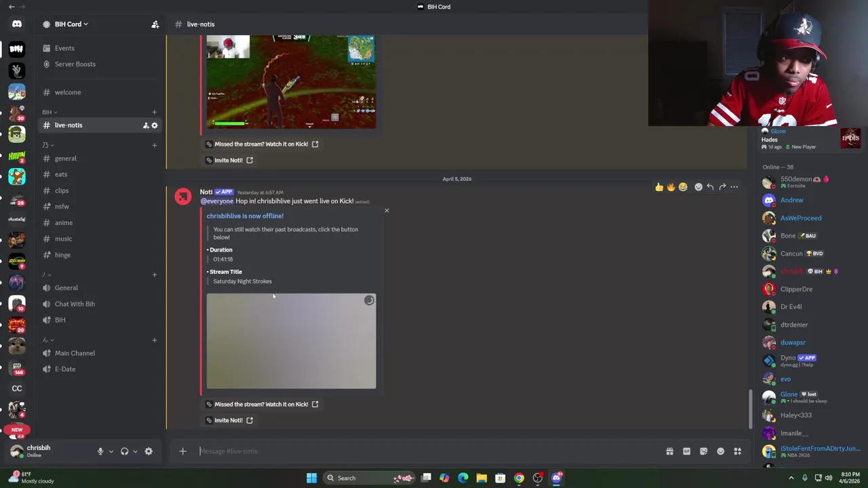React with fire emoji
The image size is (868, 488).
pos(671,187)
